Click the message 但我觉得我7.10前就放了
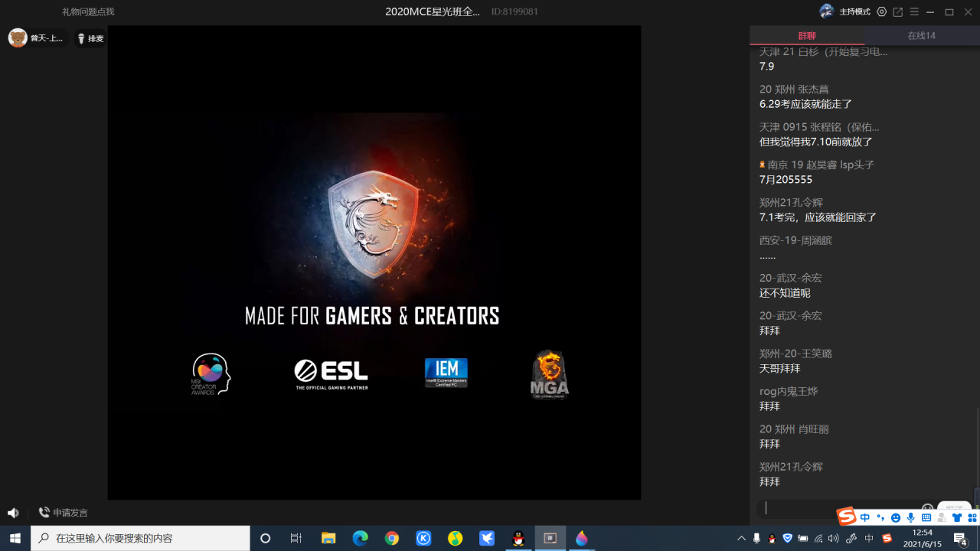 [x=816, y=142]
